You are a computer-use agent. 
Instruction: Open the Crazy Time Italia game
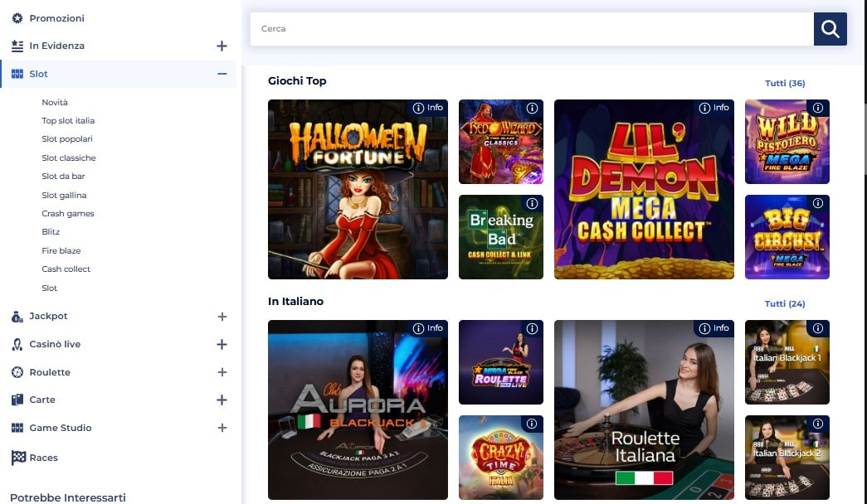tap(501, 457)
